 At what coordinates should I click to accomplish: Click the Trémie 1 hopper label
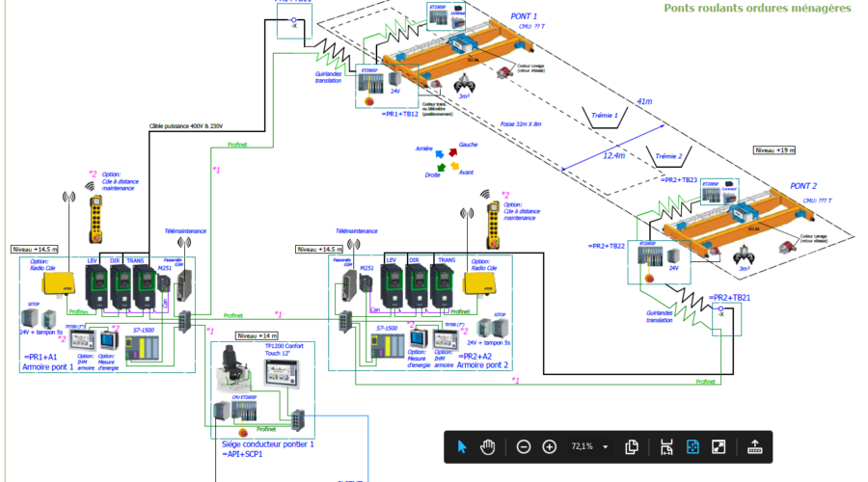[x=604, y=115]
